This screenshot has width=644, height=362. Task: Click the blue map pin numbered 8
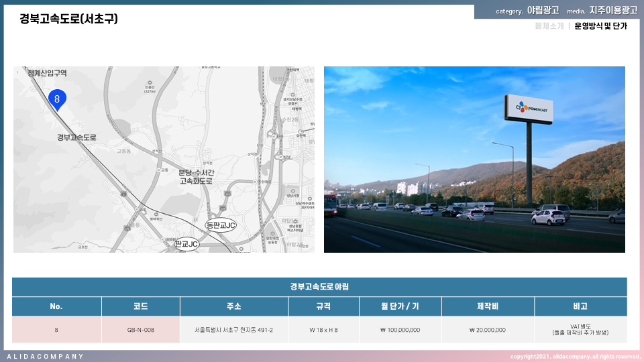[x=58, y=99]
